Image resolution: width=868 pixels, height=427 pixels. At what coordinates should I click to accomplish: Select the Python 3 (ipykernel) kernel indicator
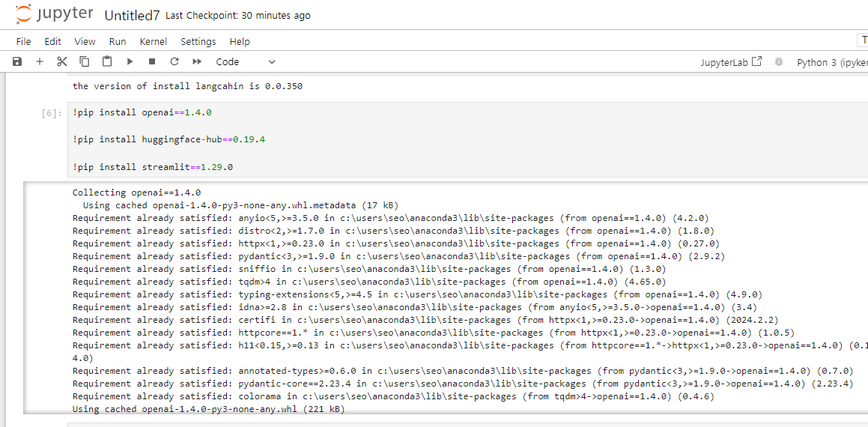pyautogui.click(x=832, y=62)
